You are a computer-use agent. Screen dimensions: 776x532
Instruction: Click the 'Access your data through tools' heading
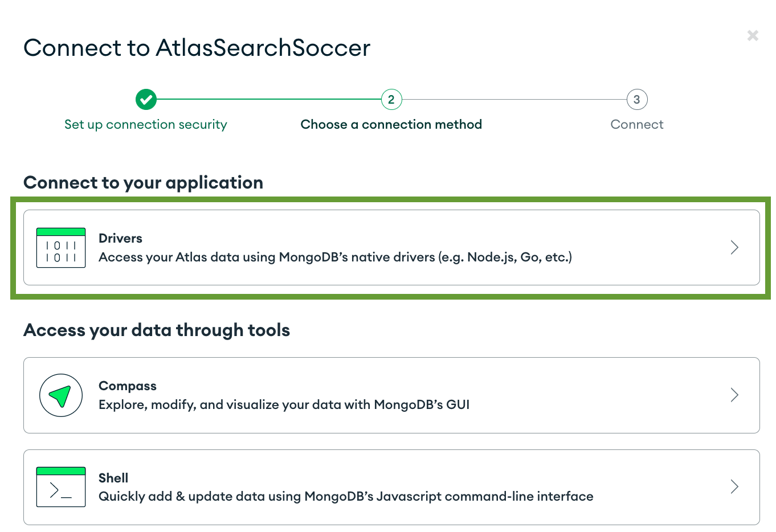click(157, 330)
